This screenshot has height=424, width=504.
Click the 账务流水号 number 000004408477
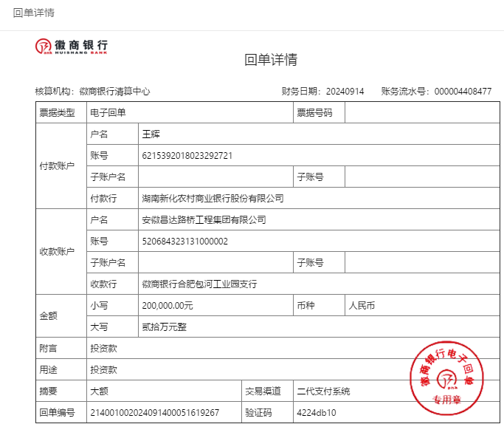(463, 92)
